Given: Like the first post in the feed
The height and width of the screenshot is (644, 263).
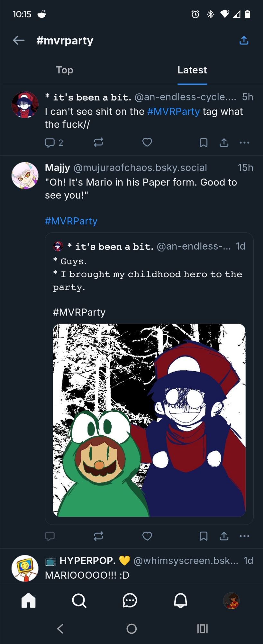Looking at the screenshot, I should pyautogui.click(x=147, y=142).
